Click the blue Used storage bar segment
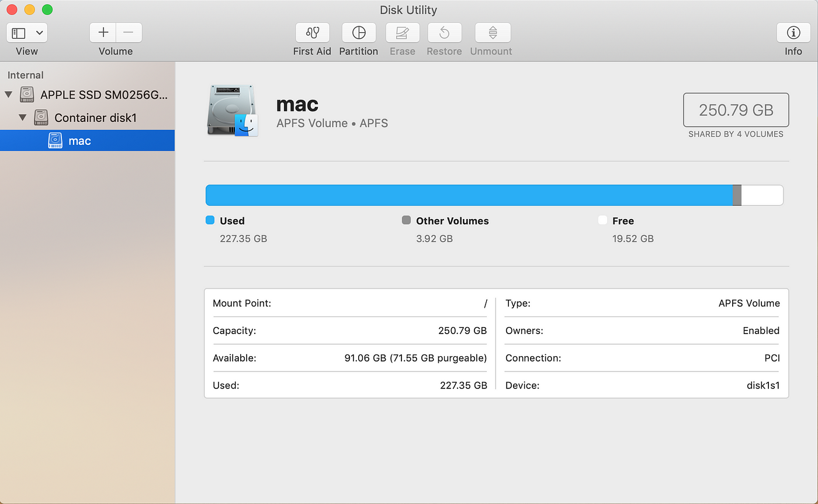Image resolution: width=818 pixels, height=504 pixels. [x=469, y=195]
